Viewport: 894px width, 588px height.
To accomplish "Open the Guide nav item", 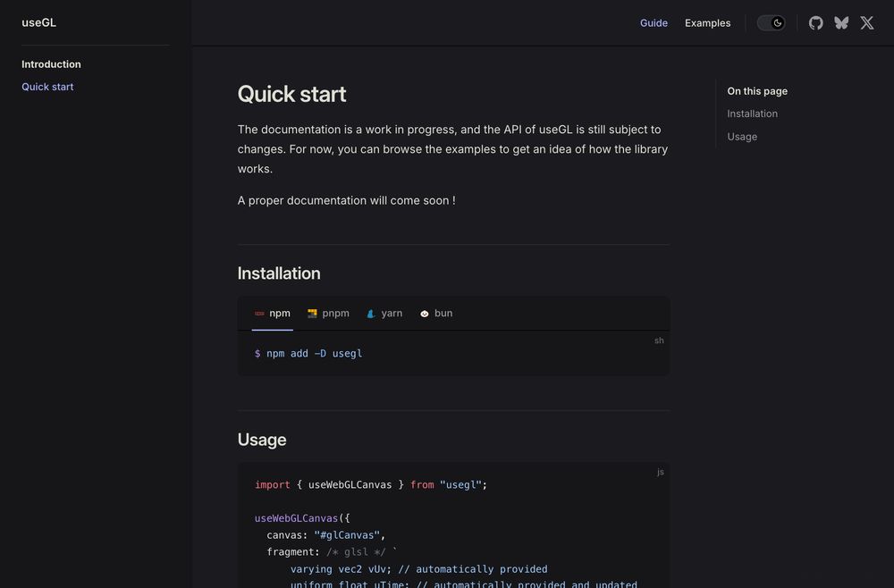I will coord(654,23).
